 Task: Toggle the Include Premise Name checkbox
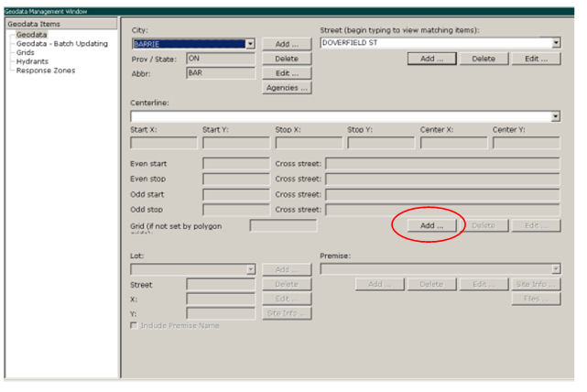coord(135,326)
